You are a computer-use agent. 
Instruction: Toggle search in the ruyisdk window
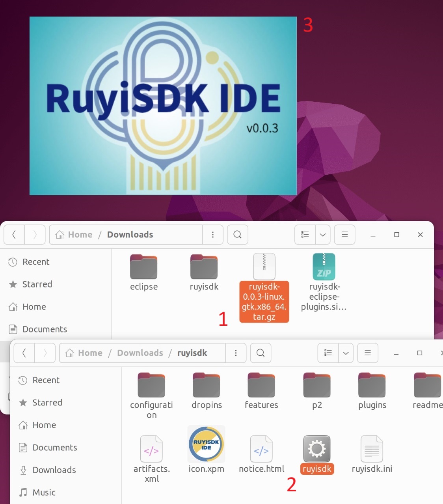(x=260, y=353)
